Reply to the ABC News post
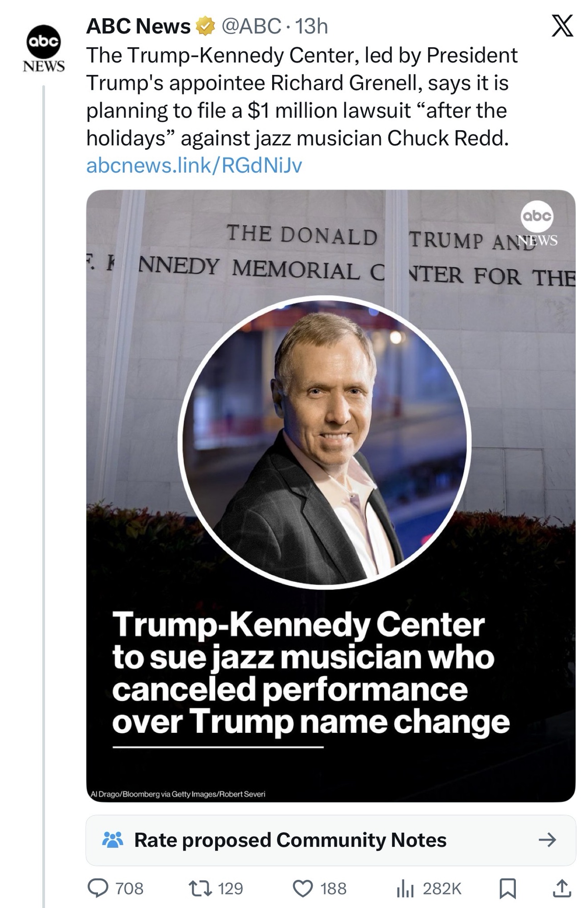 [98, 888]
